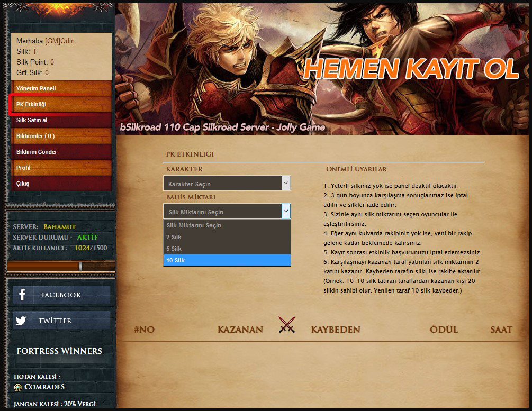This screenshot has width=532, height=411.
Task: Open the Karakter Seçin dropdown
Action: coord(227,183)
